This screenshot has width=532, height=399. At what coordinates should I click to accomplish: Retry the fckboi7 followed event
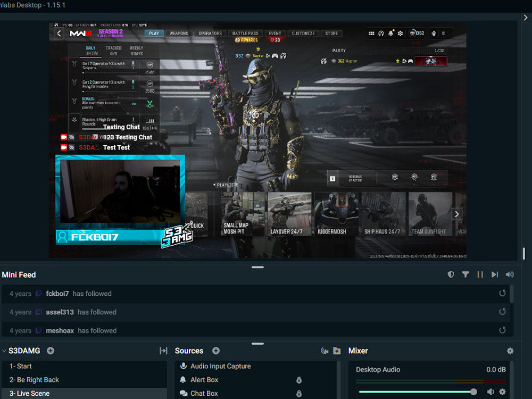502,293
